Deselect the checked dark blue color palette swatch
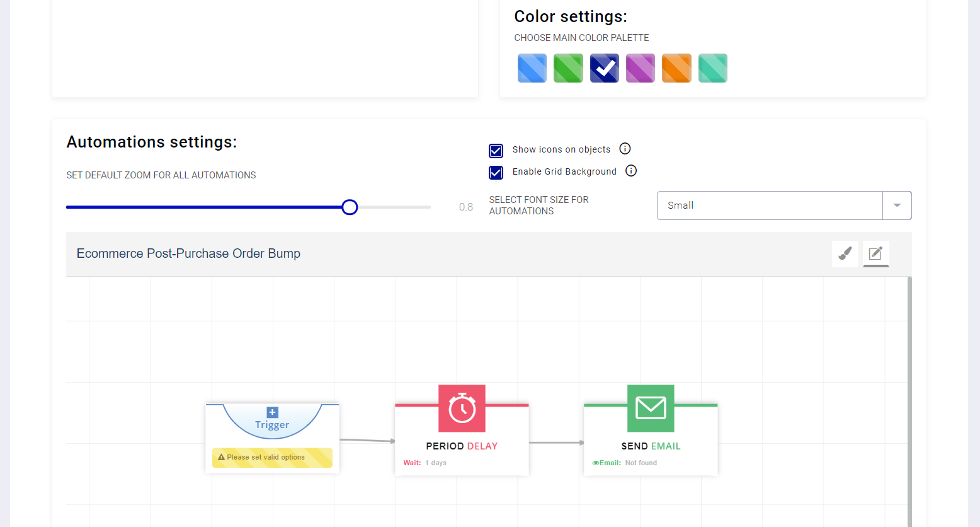This screenshot has height=527, width=980. tap(604, 67)
